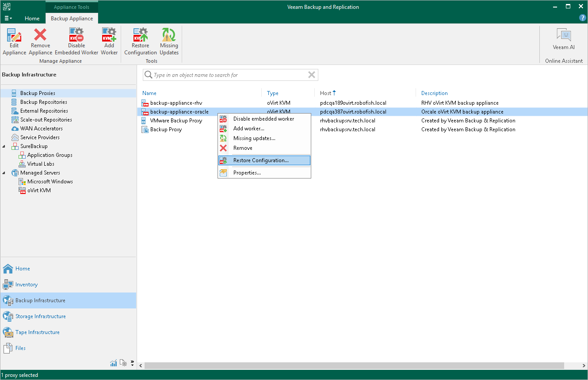
Task: Collapse the Managed Servers tree node
Action: click(x=4, y=173)
